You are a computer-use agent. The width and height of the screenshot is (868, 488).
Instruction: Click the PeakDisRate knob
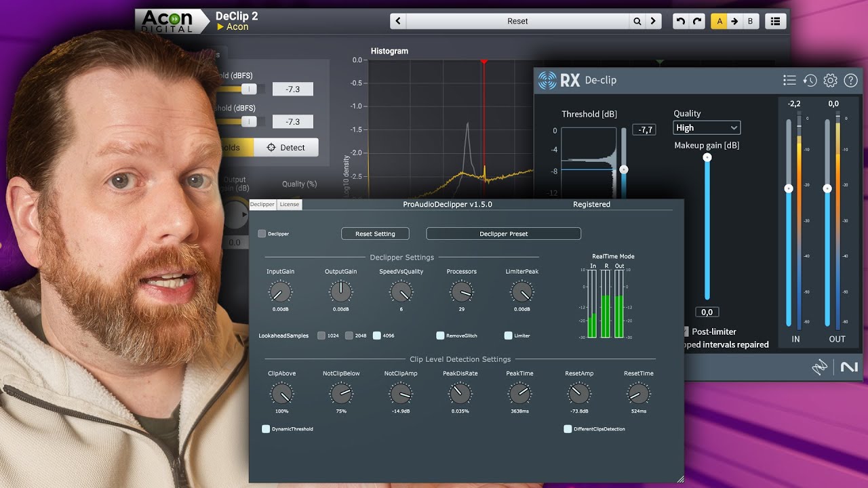tap(460, 394)
